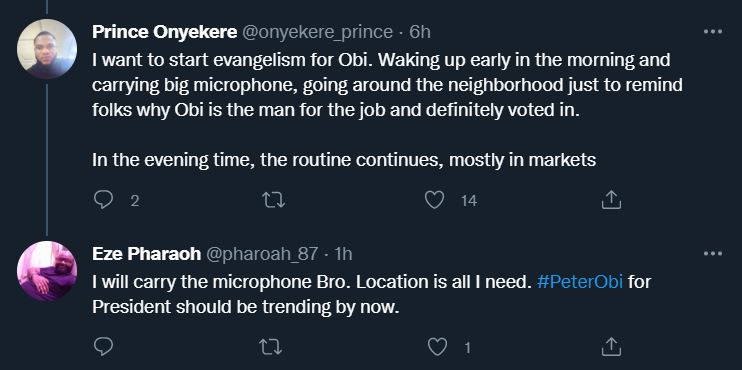
Task: Open more options for Eze Pharaoh's tweet
Action: coord(713,254)
